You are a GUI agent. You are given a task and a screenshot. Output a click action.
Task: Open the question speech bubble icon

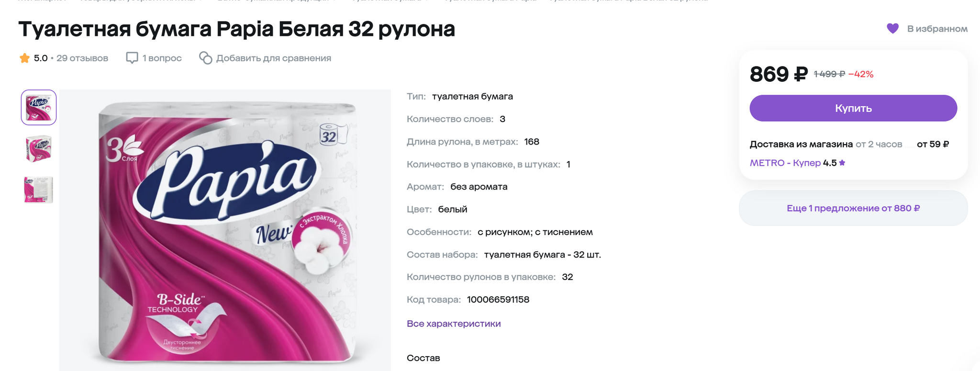132,58
